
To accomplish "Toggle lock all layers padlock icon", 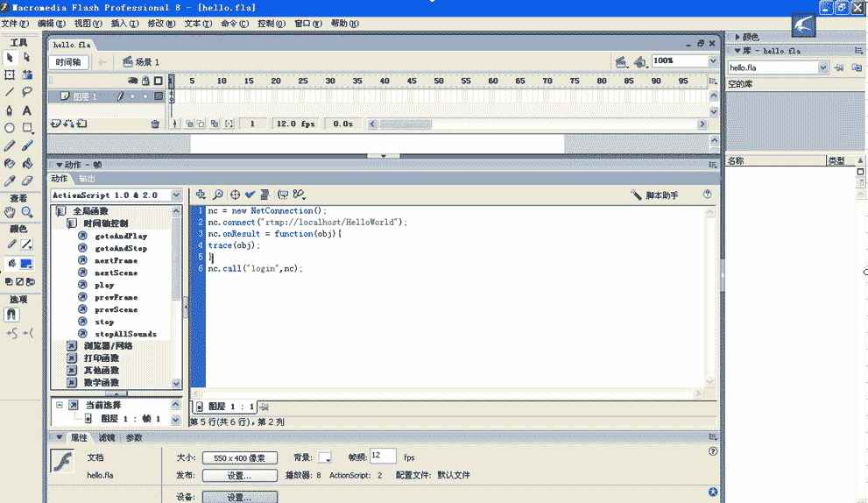I will pyautogui.click(x=145, y=81).
